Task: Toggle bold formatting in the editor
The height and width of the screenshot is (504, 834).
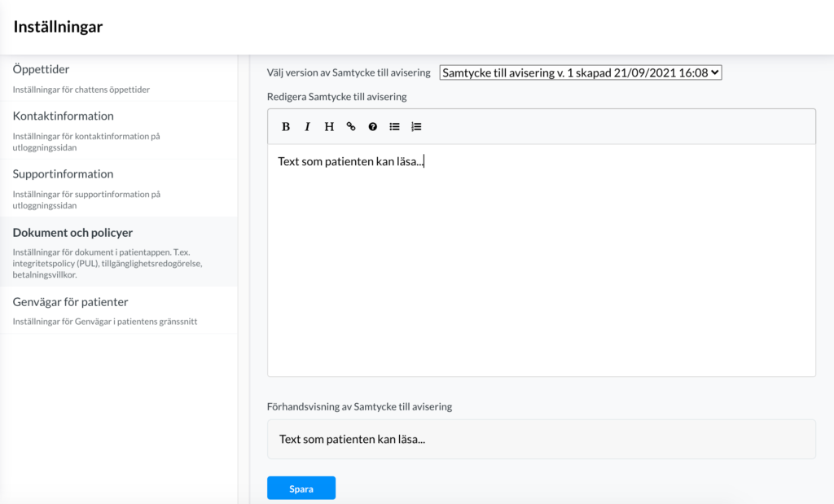Action: tap(286, 126)
